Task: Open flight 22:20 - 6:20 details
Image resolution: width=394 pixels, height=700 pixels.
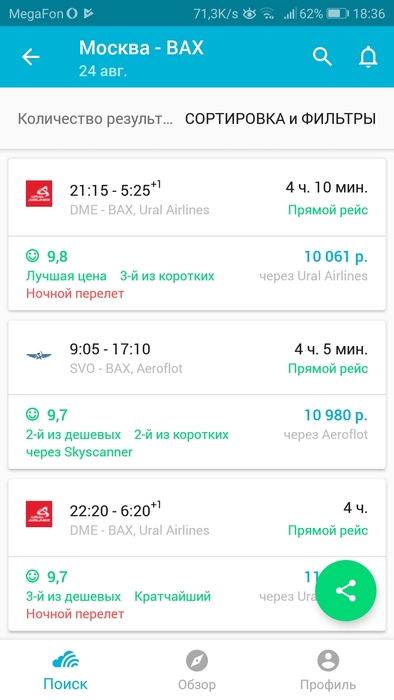Action: 197,518
